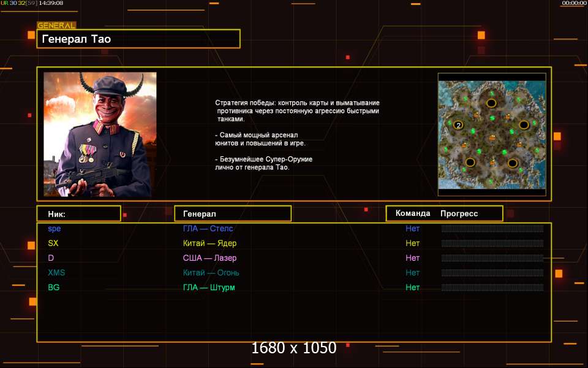Click the 00:00:00 timer at top right
This screenshot has height=368, width=588.
coord(574,3)
